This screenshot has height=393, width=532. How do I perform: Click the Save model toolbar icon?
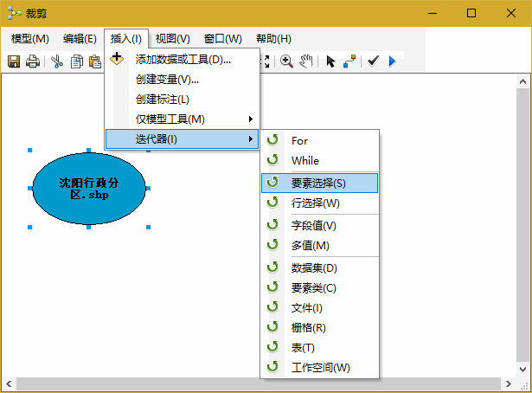[x=14, y=61]
